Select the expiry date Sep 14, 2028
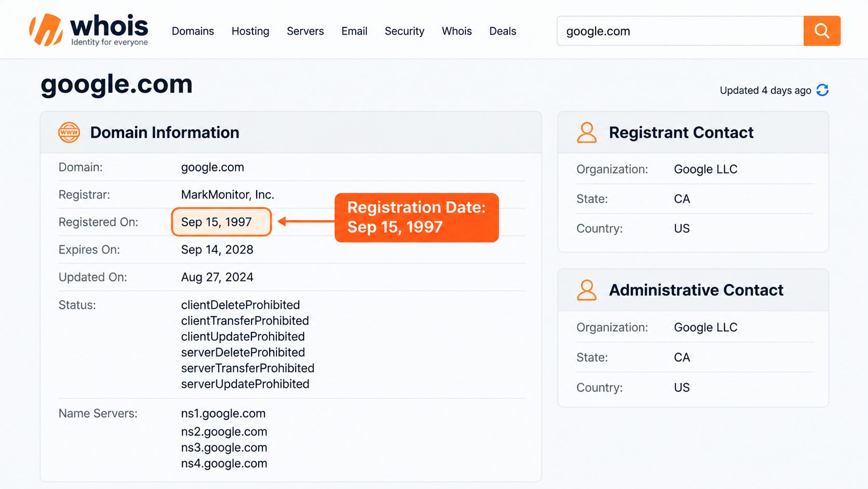The width and height of the screenshot is (868, 489). click(x=217, y=249)
